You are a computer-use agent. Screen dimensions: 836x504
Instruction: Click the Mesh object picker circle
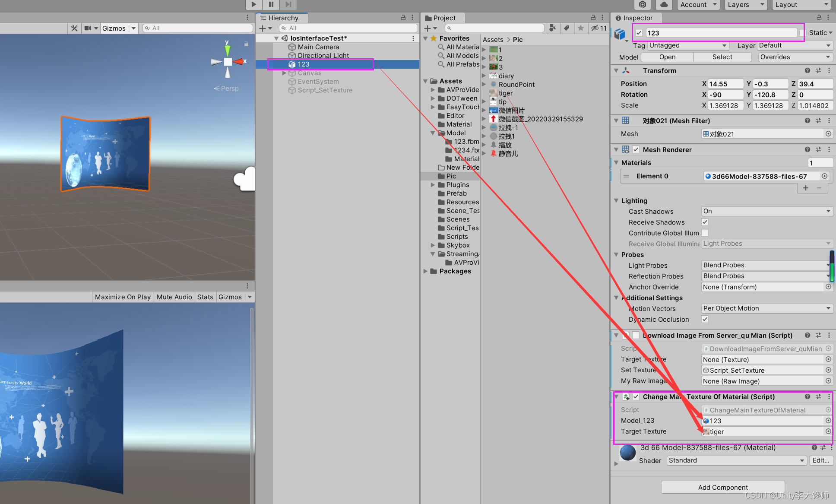click(828, 134)
